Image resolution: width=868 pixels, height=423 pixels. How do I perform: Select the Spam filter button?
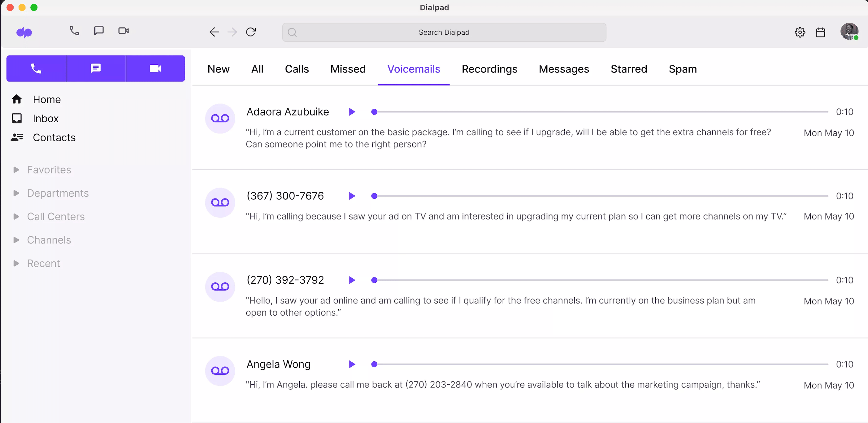coord(683,69)
